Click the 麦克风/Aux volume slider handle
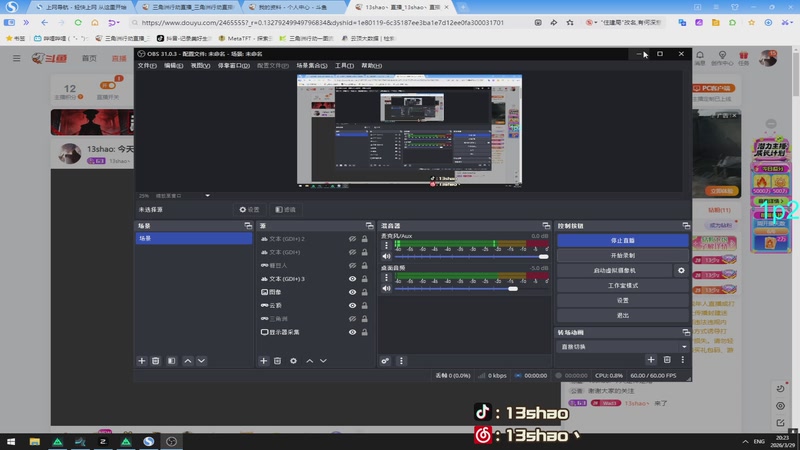 [543, 257]
